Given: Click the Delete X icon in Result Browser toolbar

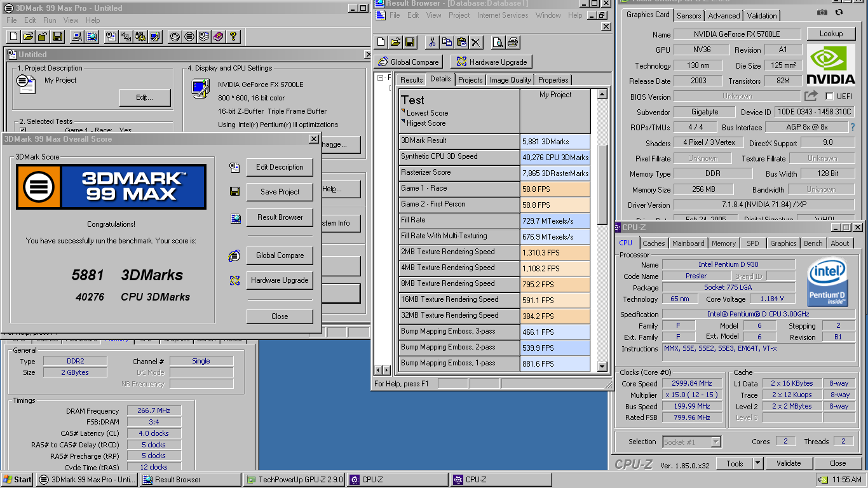Looking at the screenshot, I should pos(476,43).
